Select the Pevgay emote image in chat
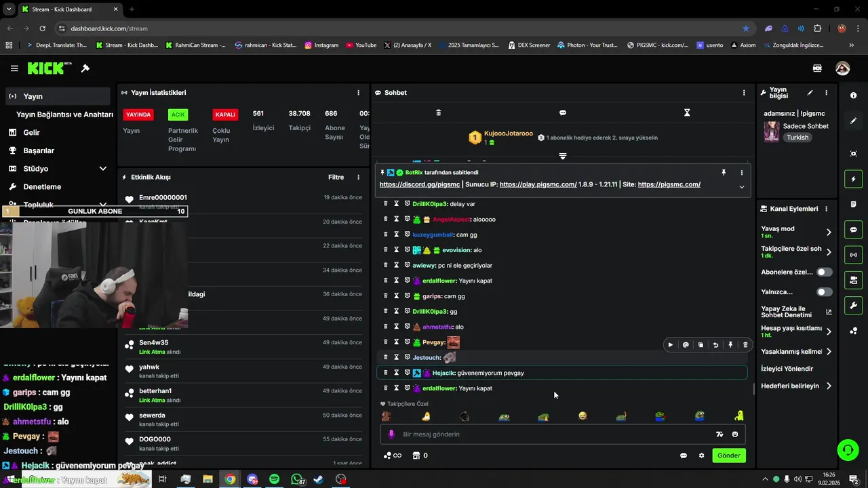The image size is (868, 488). (454, 342)
